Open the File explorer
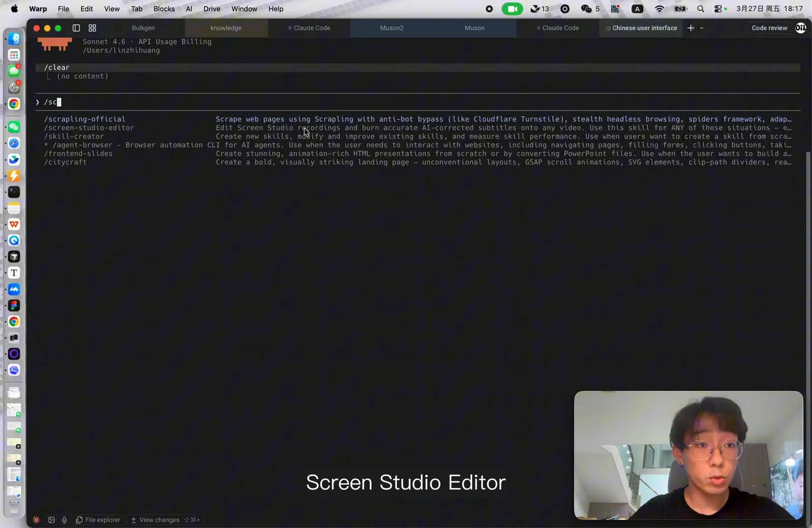Screen dimensions: 812x528 point(98,520)
